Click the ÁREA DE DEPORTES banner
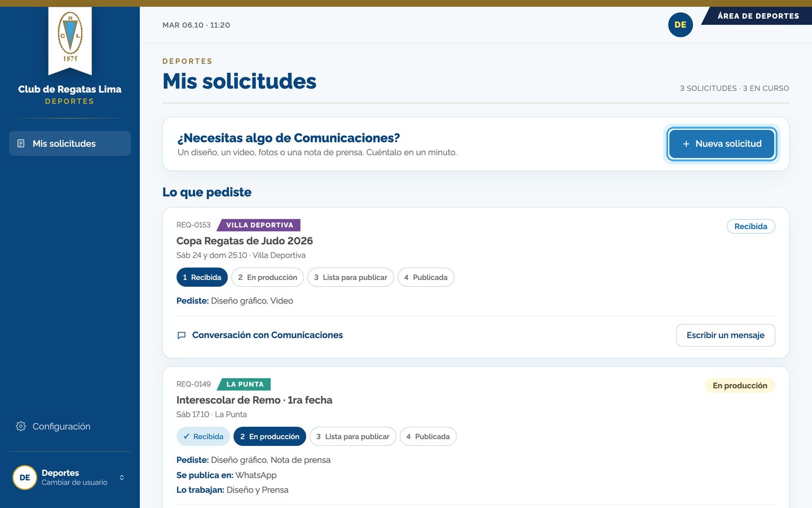 point(758,16)
